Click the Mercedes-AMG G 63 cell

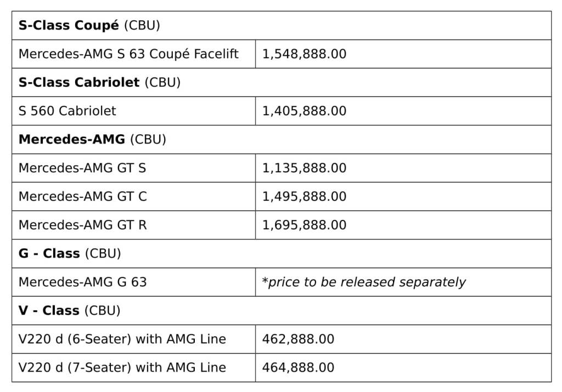(x=83, y=282)
